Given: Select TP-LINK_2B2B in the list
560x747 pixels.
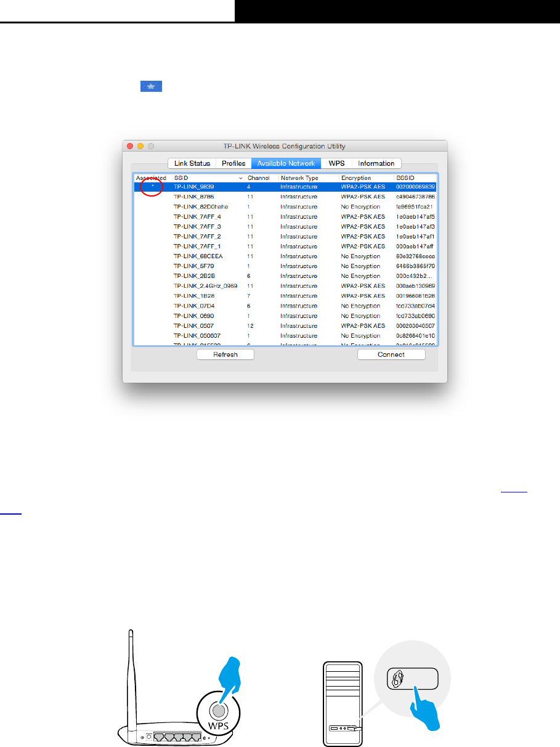Looking at the screenshot, I should (285, 276).
